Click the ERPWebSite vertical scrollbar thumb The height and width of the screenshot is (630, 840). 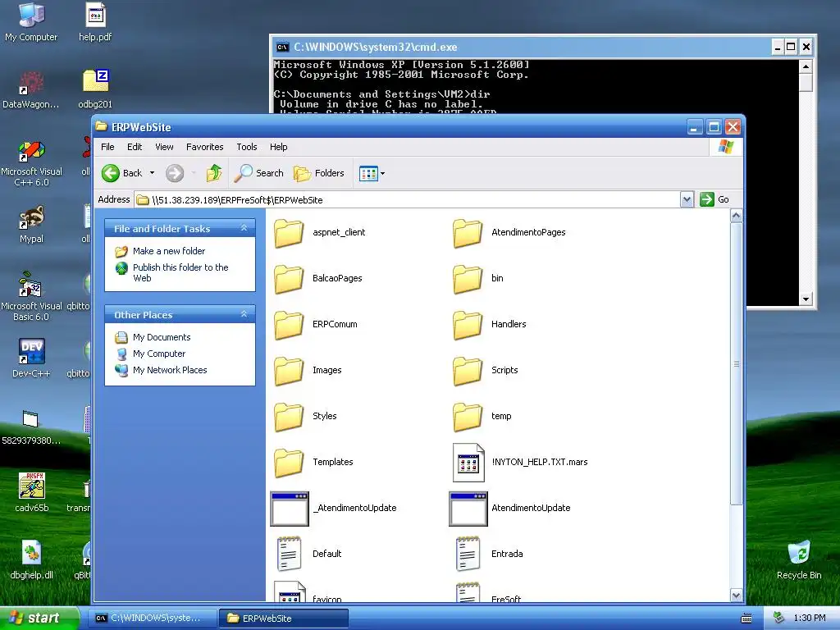[736, 363]
